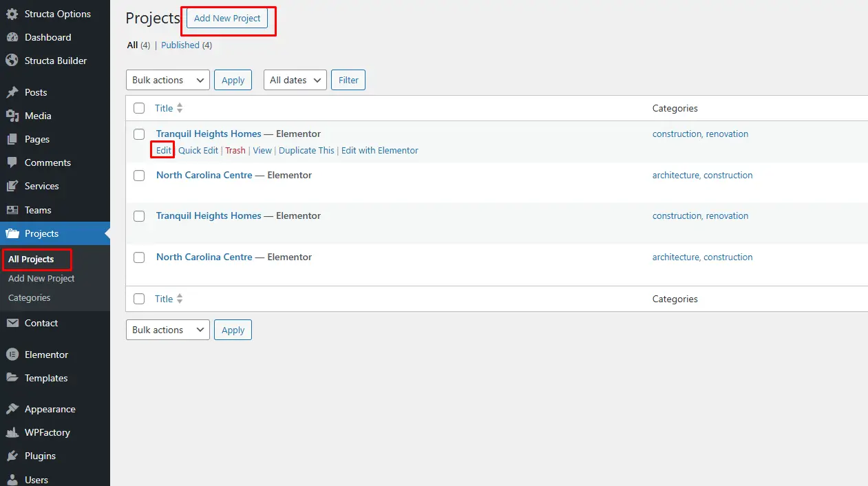Viewport: 868px width, 486px height.
Task: Click the Dashboard gauge icon
Action: 12,37
